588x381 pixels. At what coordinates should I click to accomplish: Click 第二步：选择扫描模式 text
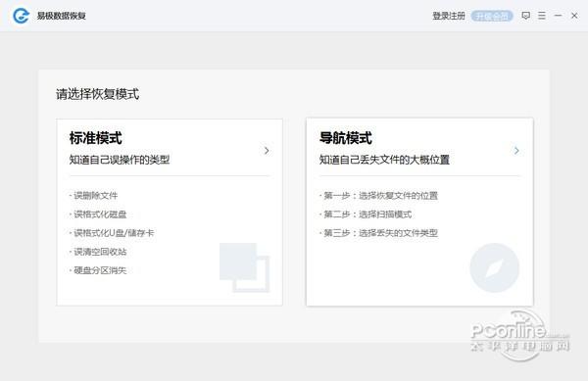click(366, 214)
